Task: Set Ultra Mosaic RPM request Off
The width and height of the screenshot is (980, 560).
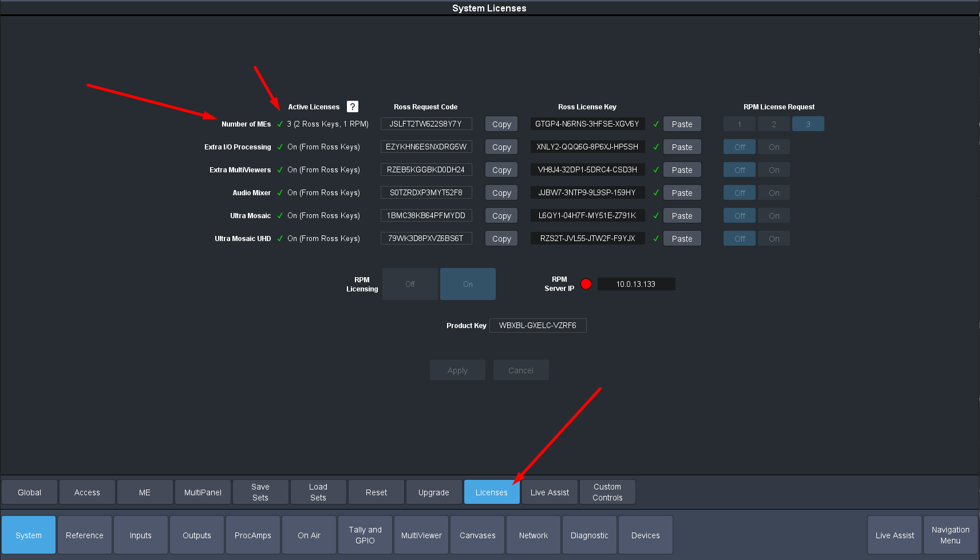Action: coord(740,215)
